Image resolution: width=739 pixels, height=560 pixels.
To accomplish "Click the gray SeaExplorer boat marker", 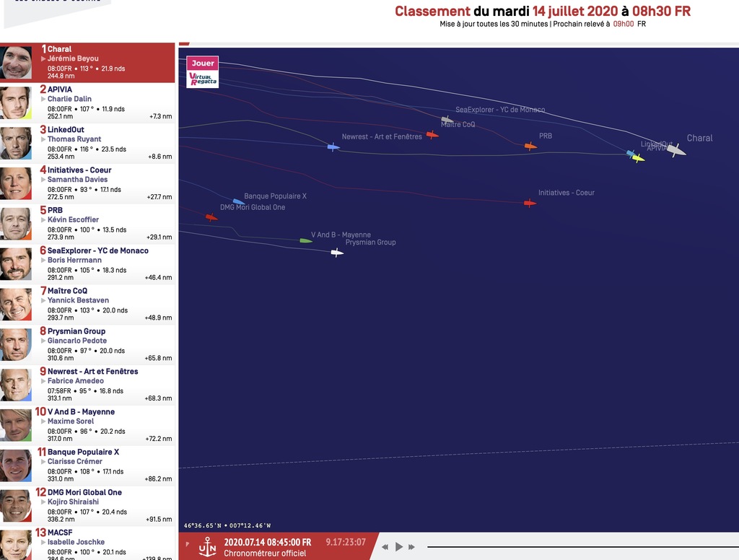I will click(447, 120).
